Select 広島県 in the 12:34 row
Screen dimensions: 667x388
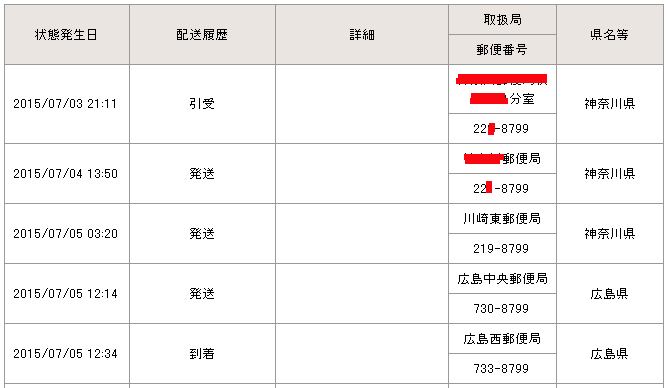pyautogui.click(x=610, y=354)
